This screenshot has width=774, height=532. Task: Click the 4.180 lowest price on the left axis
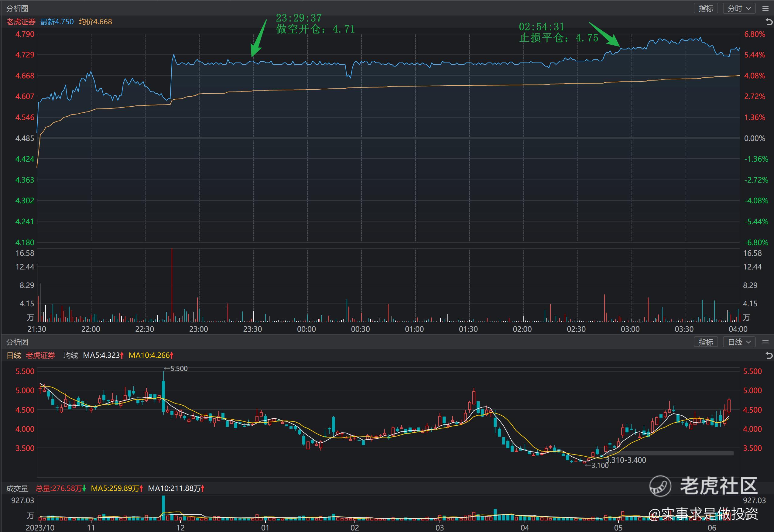(x=25, y=243)
